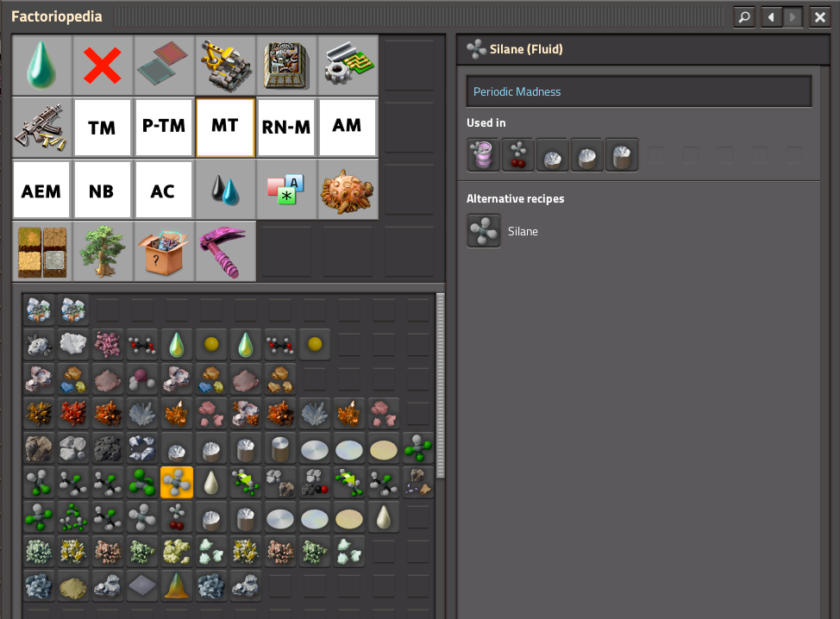The image size is (840, 619).
Task: Open the question mark crate category
Action: point(164,251)
